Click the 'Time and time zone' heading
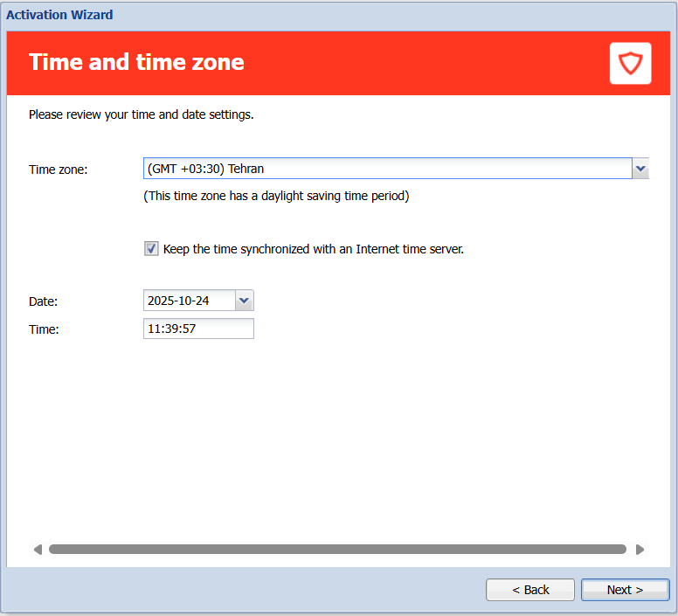678x616 pixels. 136,62
